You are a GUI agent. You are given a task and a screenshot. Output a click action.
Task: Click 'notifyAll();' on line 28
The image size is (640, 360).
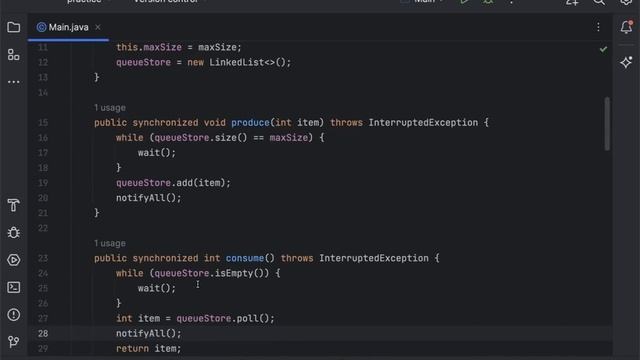point(149,333)
